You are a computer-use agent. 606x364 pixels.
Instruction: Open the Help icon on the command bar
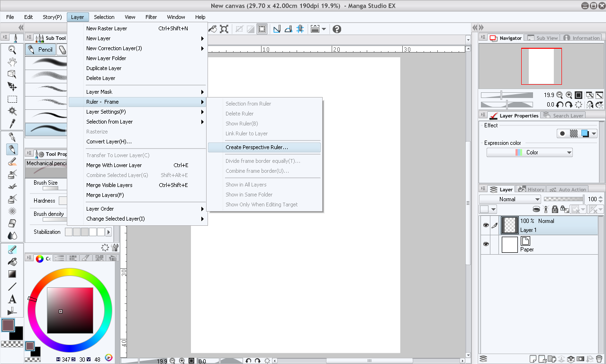tap(336, 29)
